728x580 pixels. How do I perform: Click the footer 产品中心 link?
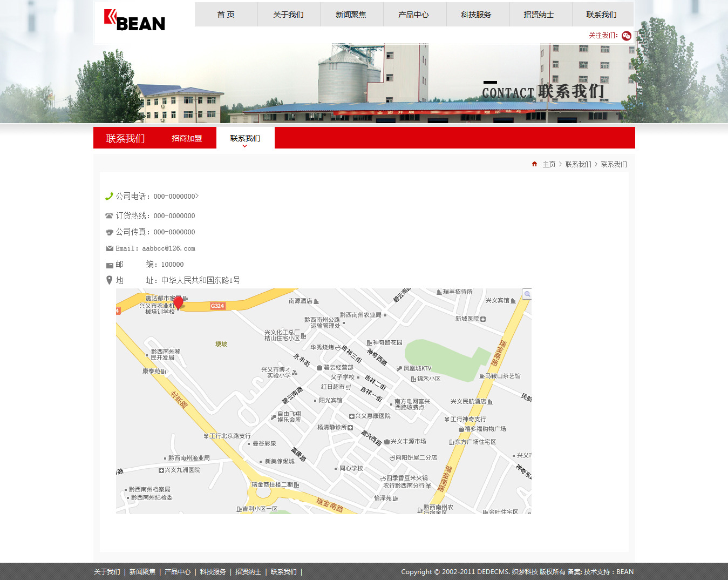[178, 572]
